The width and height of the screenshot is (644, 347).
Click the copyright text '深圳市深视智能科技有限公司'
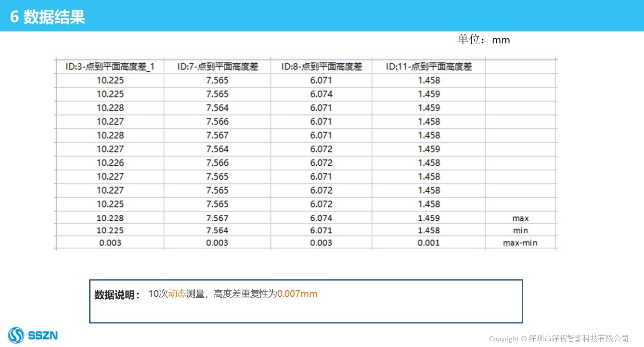579,339
